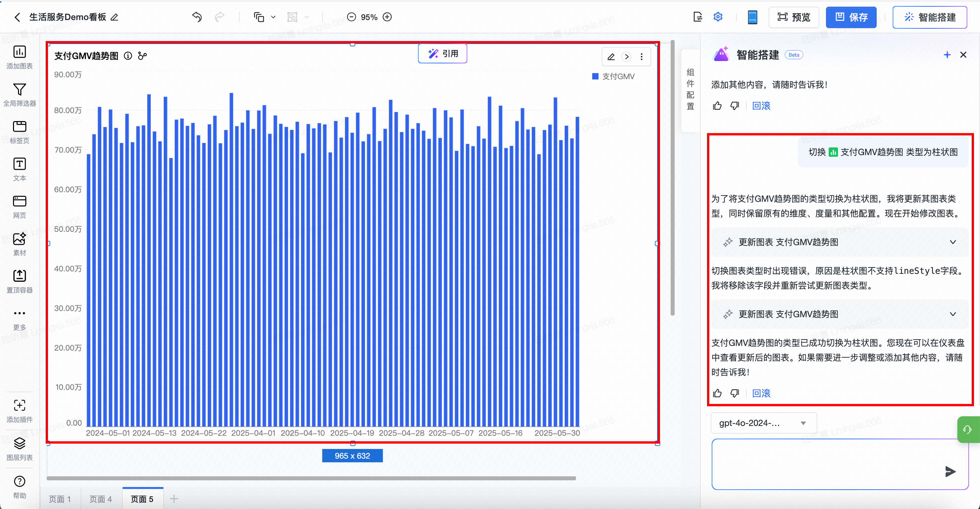Open the gpt-4o model dropdown
This screenshot has height=509, width=980.
763,423
